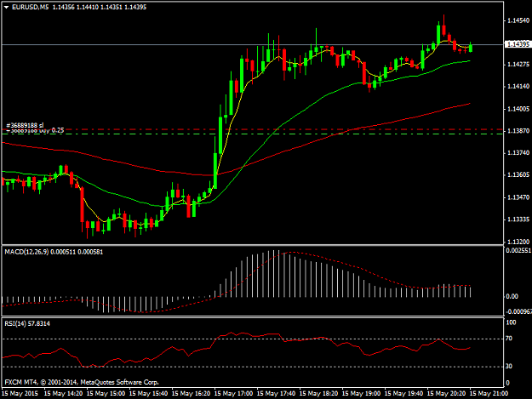Image resolution: width=532 pixels, height=399 pixels.
Task: Select the #36889188 sl order label
Action: point(25,125)
